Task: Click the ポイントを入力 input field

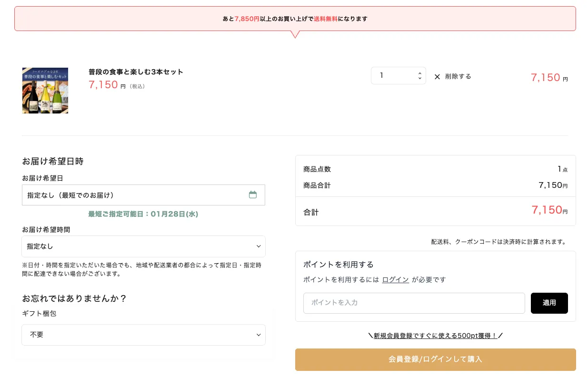Action: (414, 303)
